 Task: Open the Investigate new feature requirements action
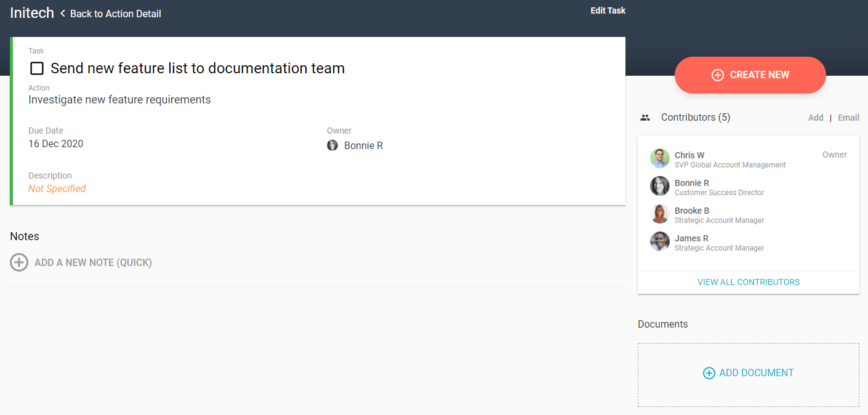[x=119, y=100]
